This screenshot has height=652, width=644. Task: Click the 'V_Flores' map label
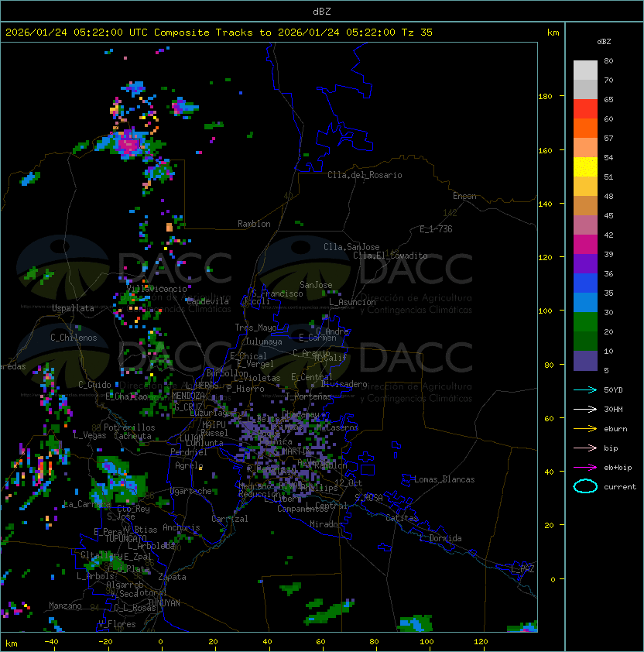117,624
